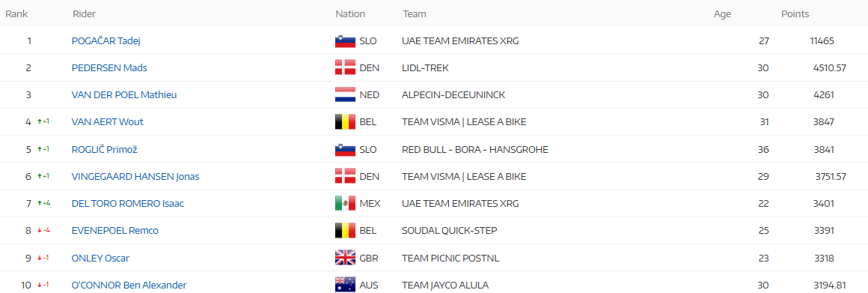
Task: Click the Denmark flag beside Pedersen
Action: pos(345,68)
